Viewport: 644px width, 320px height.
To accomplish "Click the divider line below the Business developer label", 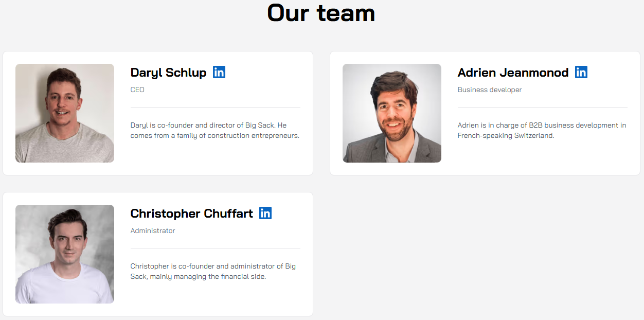I will pos(542,107).
